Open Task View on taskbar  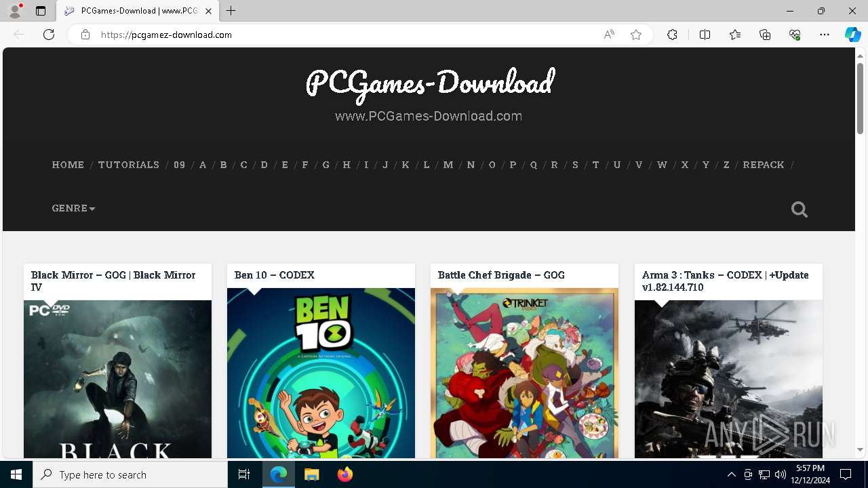point(244,474)
